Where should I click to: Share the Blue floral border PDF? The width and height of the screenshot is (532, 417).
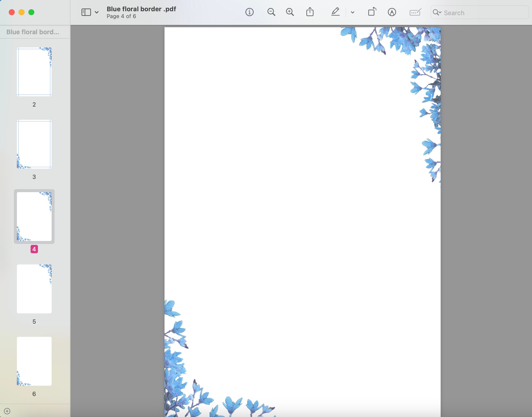310,12
